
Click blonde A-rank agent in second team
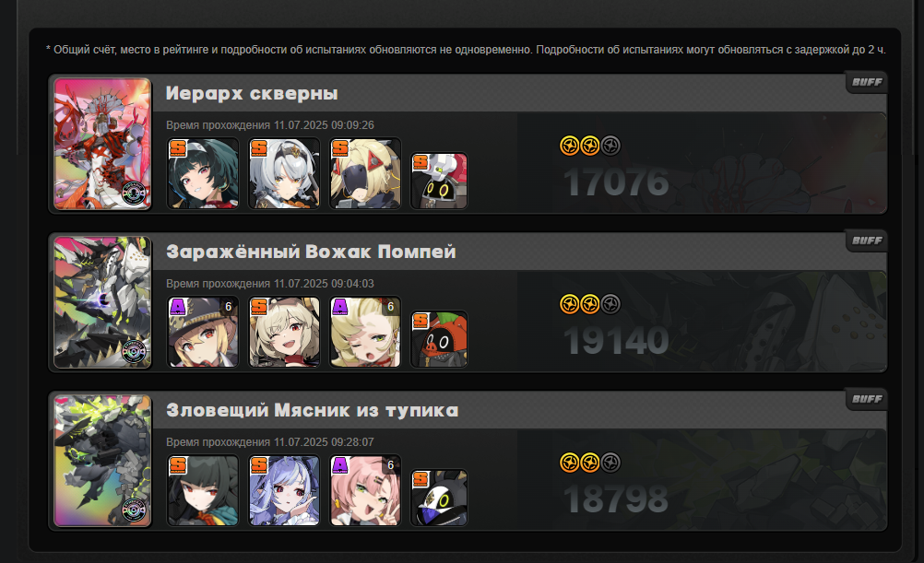(x=365, y=332)
